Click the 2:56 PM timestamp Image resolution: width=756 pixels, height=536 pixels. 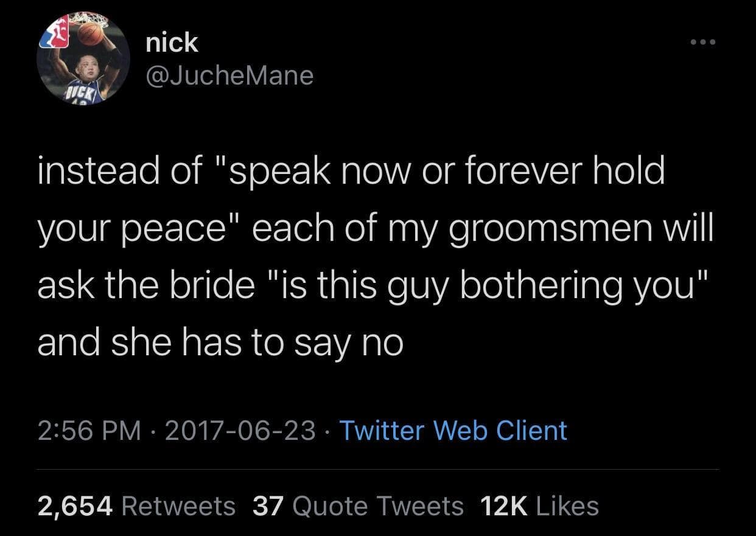click(x=89, y=430)
